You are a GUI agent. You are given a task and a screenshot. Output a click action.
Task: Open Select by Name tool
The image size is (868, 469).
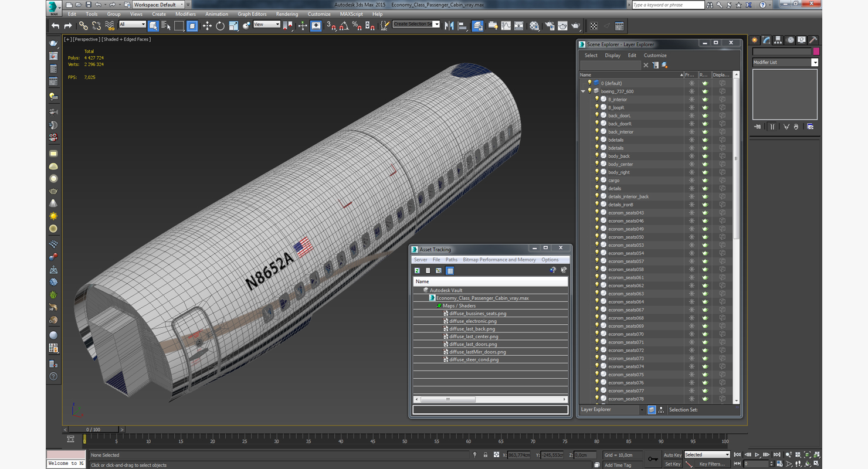pos(165,26)
